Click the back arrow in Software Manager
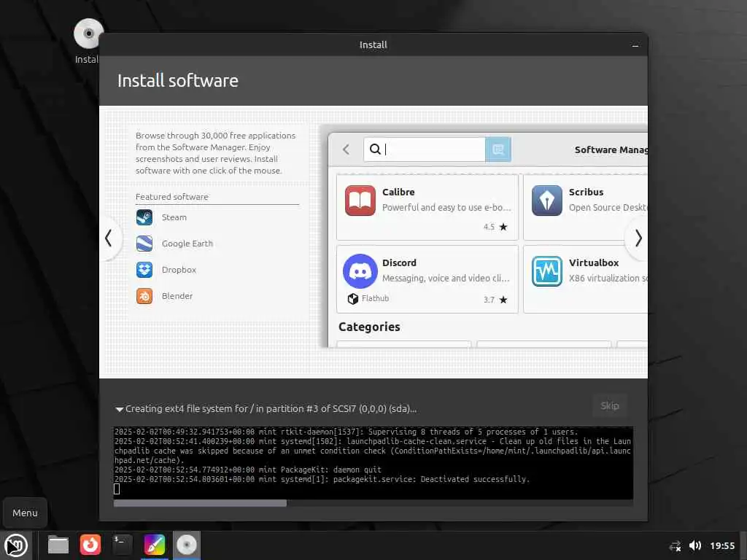This screenshot has width=747, height=560. pyautogui.click(x=347, y=149)
